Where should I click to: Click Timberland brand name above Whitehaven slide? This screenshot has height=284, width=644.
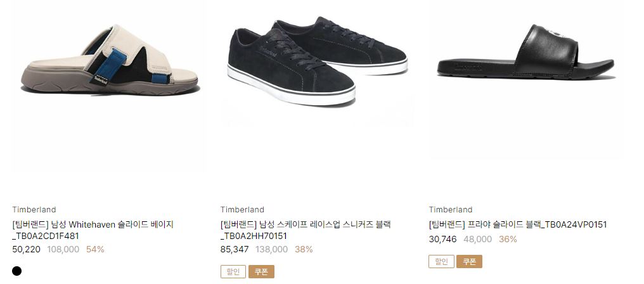point(34,210)
